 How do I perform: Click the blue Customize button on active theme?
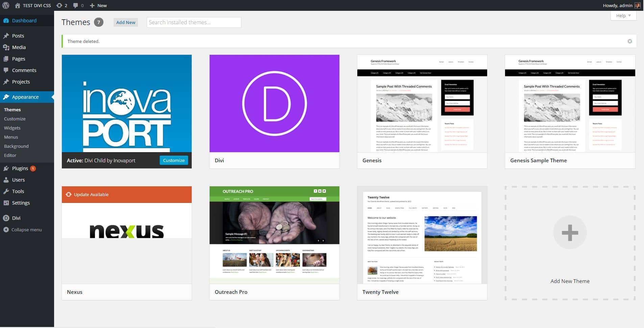click(x=174, y=160)
